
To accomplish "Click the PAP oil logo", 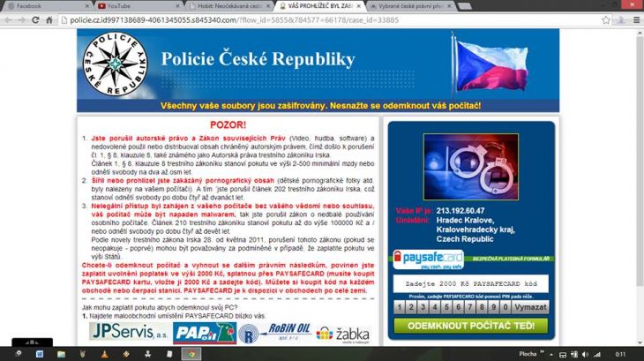I will click(x=205, y=333).
